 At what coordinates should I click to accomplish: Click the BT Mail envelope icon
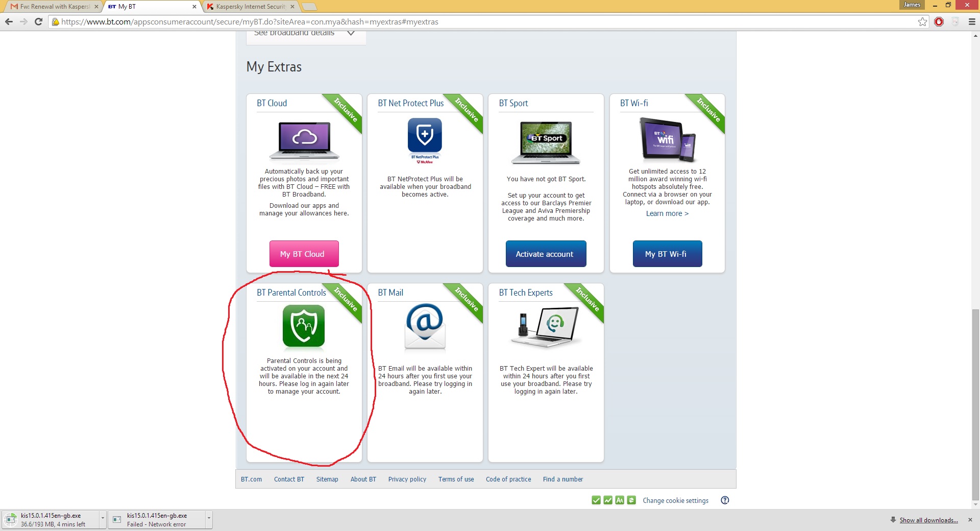[425, 327]
